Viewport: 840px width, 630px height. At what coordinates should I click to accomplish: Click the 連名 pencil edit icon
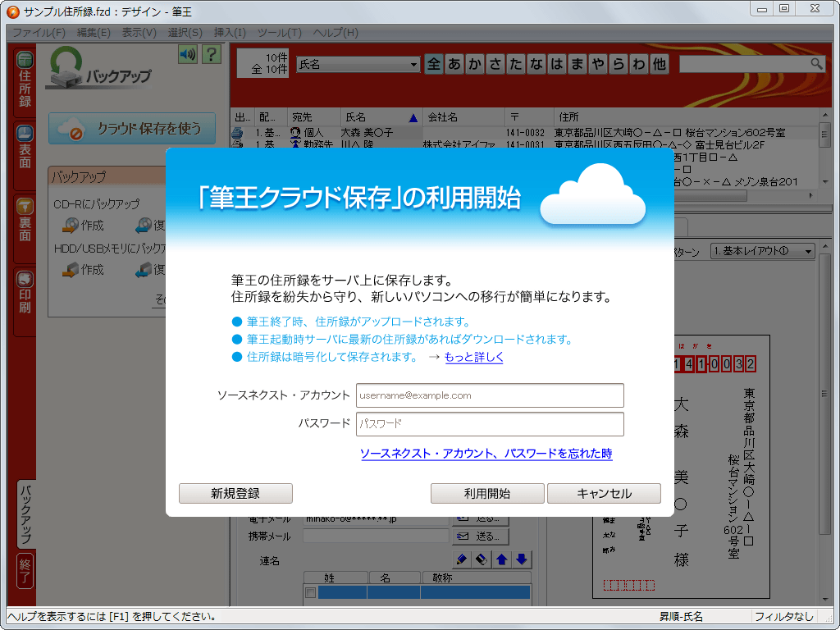pyautogui.click(x=461, y=559)
